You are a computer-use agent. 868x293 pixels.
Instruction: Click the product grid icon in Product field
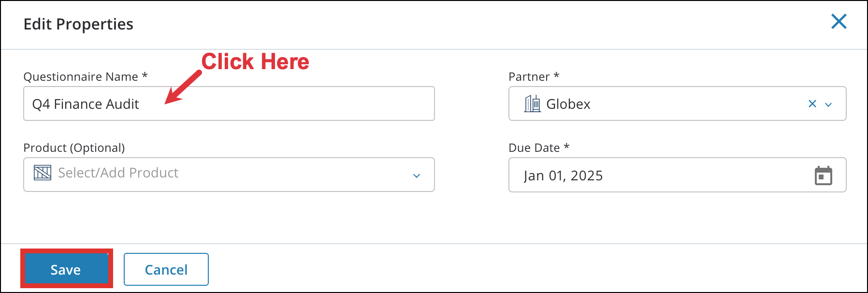coord(43,173)
